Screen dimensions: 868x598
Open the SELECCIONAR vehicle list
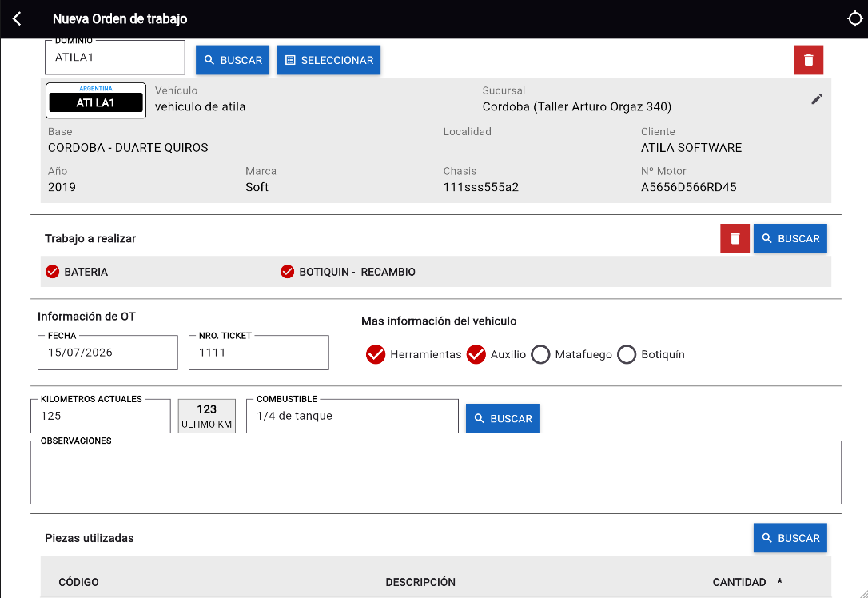(328, 60)
